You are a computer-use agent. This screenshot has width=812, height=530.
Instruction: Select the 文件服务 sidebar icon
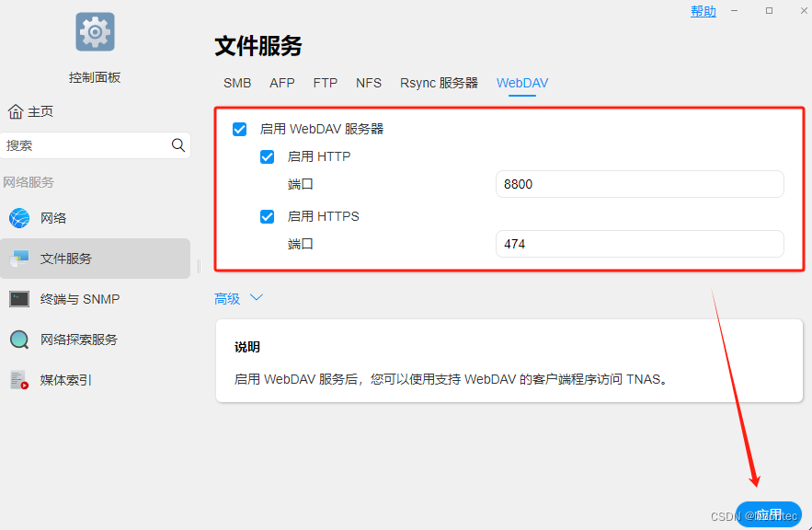click(x=19, y=259)
